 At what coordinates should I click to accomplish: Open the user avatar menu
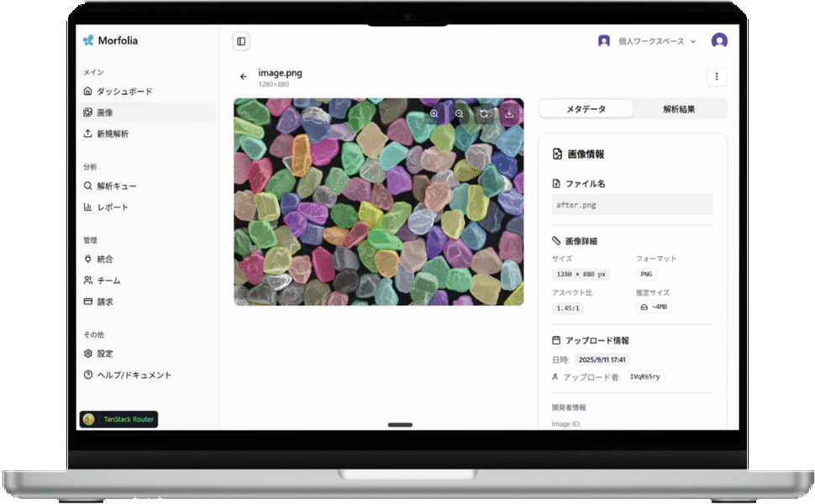click(x=719, y=41)
